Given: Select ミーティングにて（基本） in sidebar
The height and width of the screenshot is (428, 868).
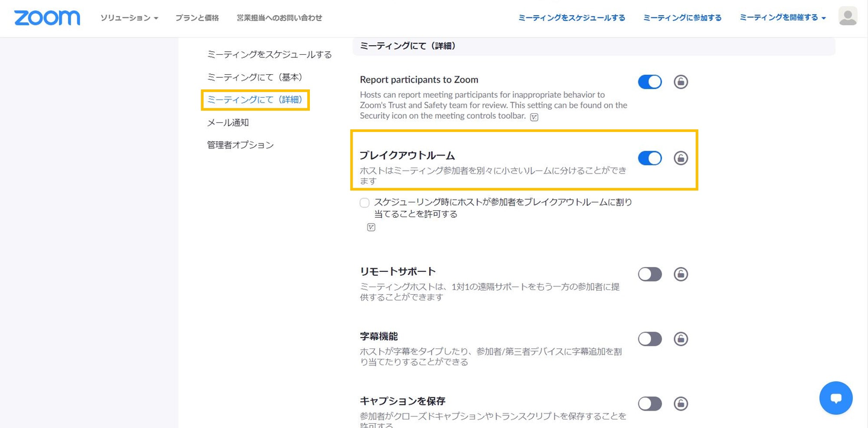Looking at the screenshot, I should pos(257,77).
